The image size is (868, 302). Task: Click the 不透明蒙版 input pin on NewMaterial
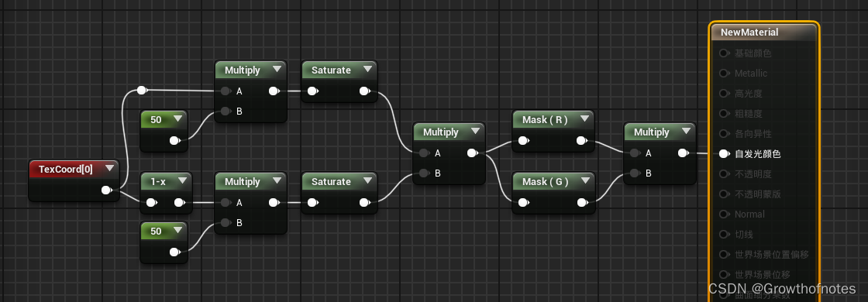pos(724,194)
